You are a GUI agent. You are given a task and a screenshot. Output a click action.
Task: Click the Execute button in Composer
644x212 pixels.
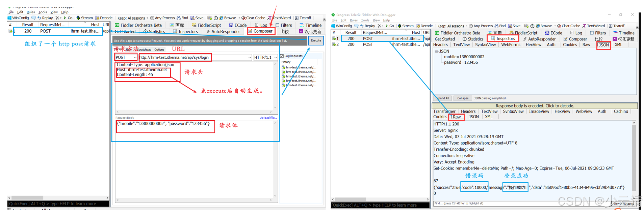click(x=316, y=40)
